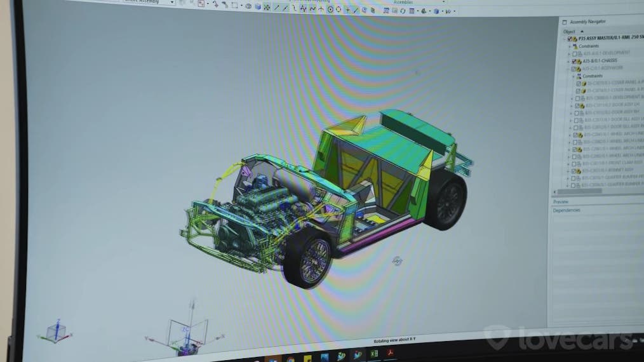
Task: Expand the DOOR ASSY RH node
Action: tap(571, 113)
